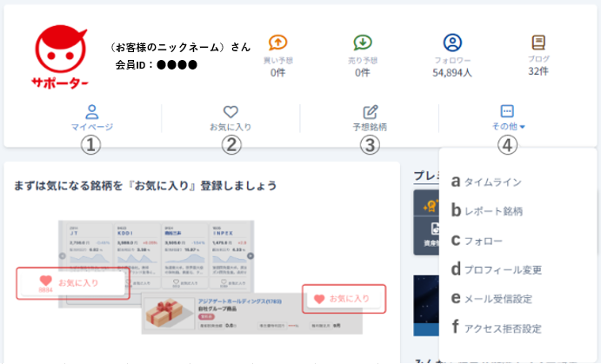Expand the その他 dropdown arrow

coord(523,127)
